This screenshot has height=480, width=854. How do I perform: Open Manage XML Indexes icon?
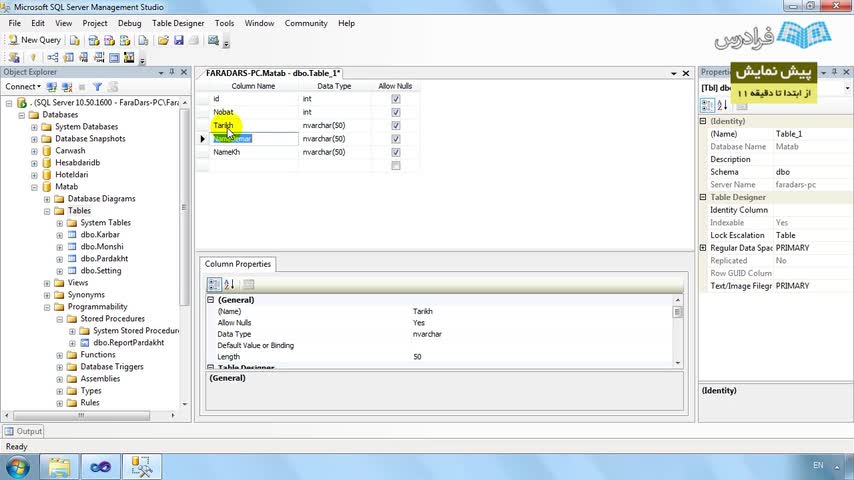(x=99, y=58)
